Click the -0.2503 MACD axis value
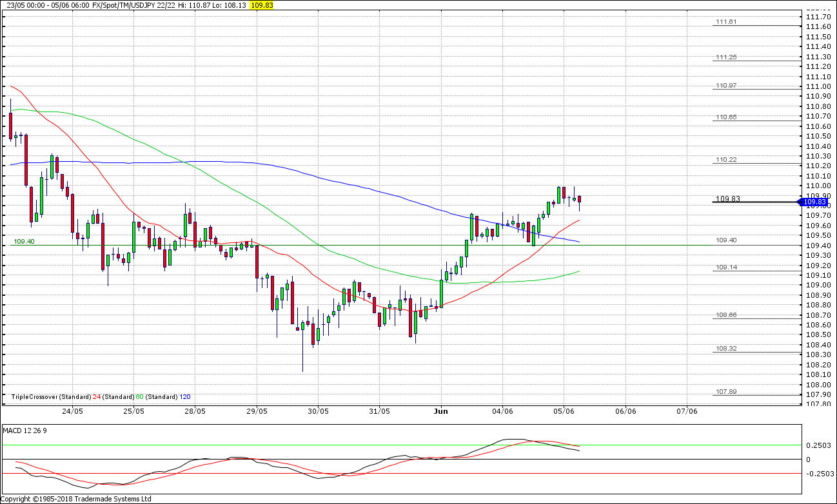This screenshot has height=504, width=837. pyautogui.click(x=815, y=473)
